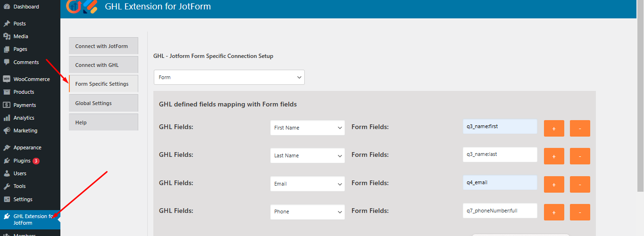Click the q7_phoneNumber:full form field input
The width and height of the screenshot is (644, 236).
(500, 211)
